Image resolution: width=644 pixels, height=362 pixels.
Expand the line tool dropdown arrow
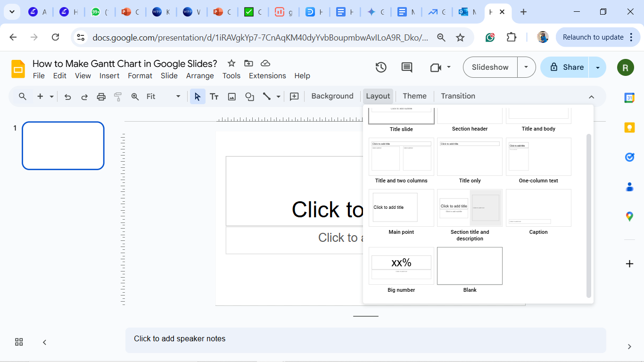pyautogui.click(x=278, y=97)
